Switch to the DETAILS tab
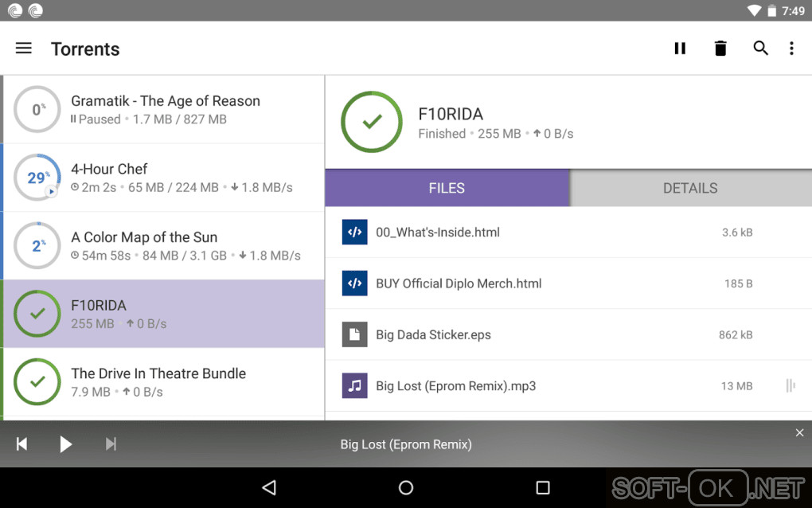This screenshot has height=508, width=812. [x=690, y=188]
